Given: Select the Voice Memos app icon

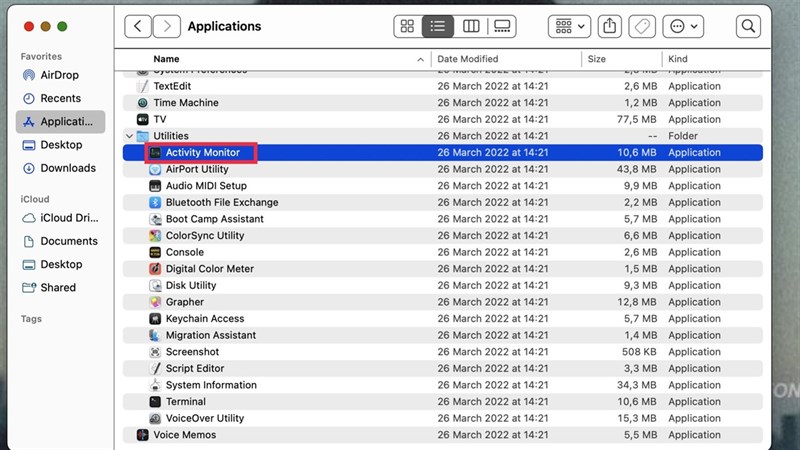Looking at the screenshot, I should 143,435.
